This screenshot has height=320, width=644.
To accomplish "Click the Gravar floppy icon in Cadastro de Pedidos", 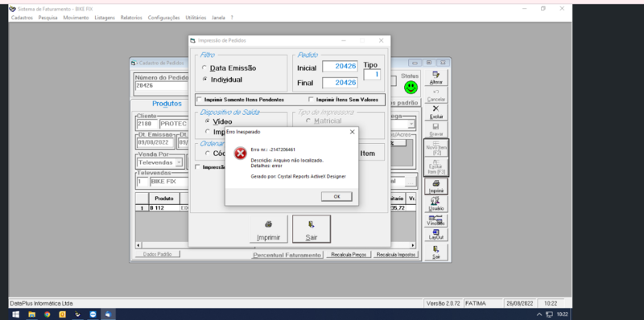I will (436, 129).
